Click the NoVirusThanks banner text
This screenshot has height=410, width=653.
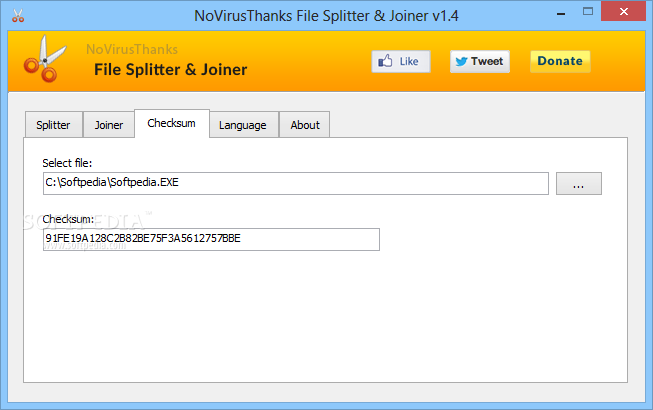click(x=132, y=50)
